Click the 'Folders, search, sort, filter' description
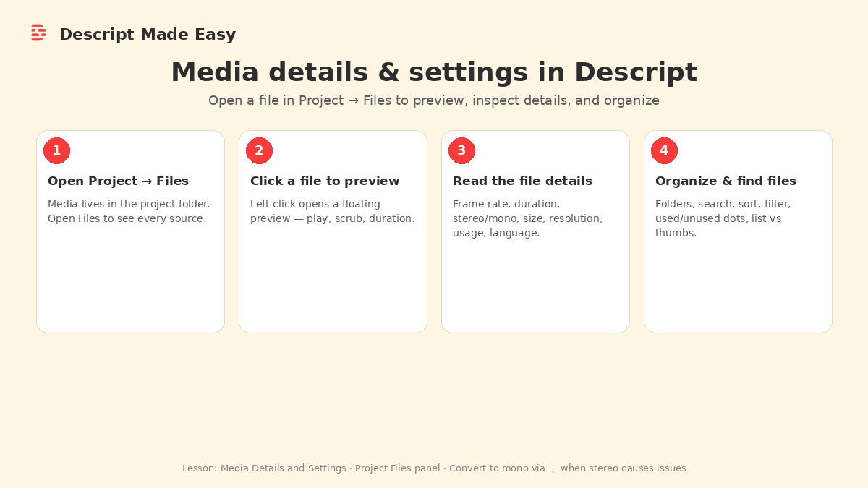 (723, 218)
